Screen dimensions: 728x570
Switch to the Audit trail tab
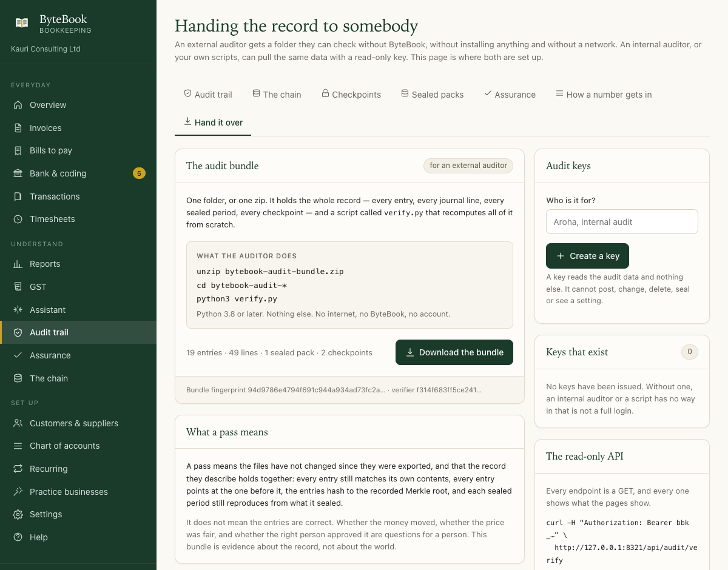click(208, 95)
